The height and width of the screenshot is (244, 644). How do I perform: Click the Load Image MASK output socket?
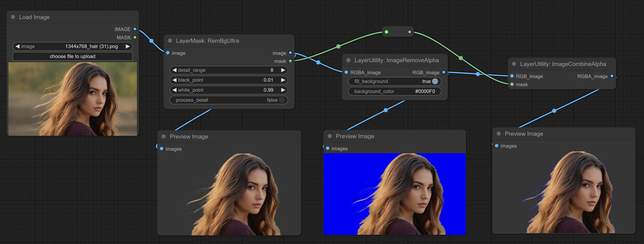click(x=135, y=37)
